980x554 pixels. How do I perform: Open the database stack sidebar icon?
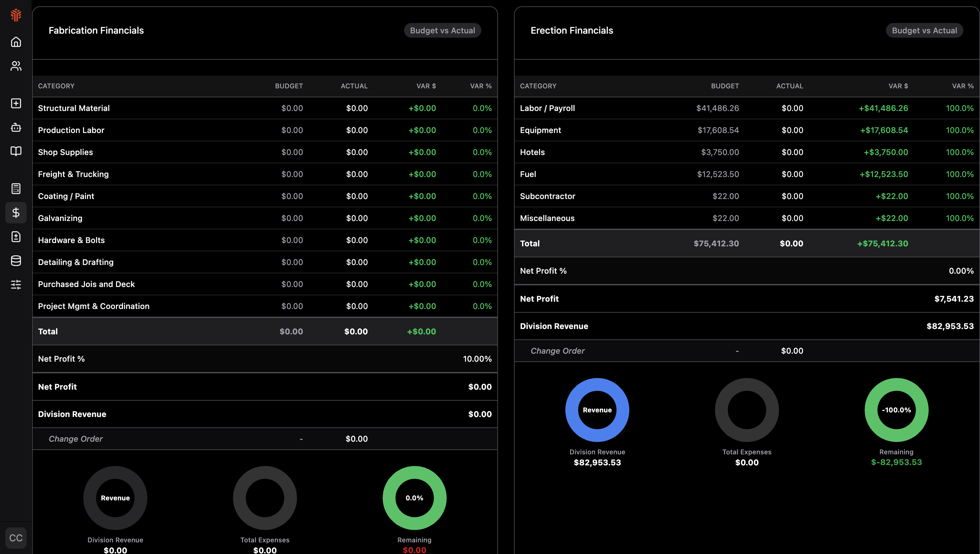coord(16,261)
